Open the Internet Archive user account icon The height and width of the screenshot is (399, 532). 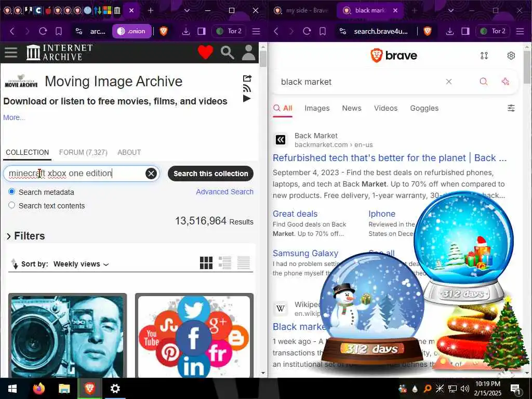click(248, 52)
